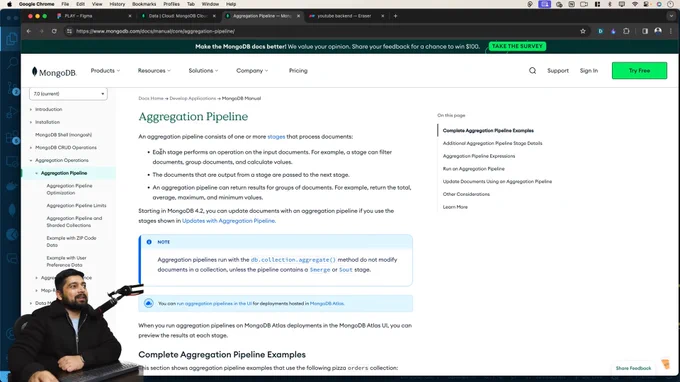Open the History menu
Screen dimensions: 680x382
click(117, 4)
